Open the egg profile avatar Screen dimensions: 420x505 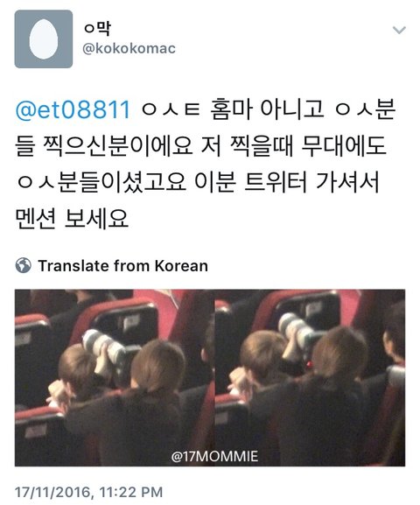pos(44,39)
